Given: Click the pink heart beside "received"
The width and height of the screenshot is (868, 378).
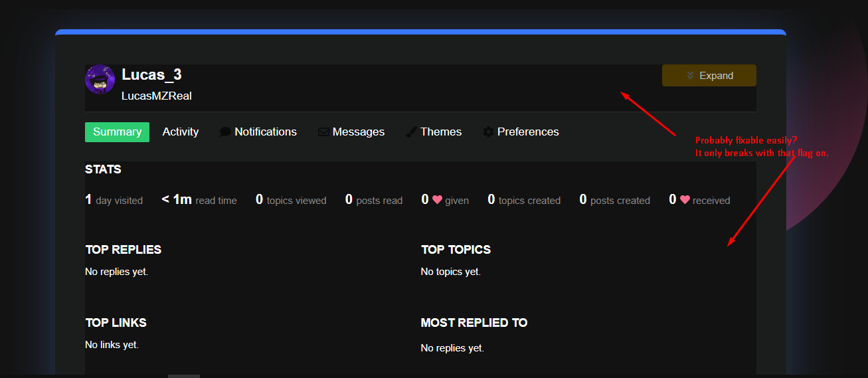Looking at the screenshot, I should tap(685, 200).
